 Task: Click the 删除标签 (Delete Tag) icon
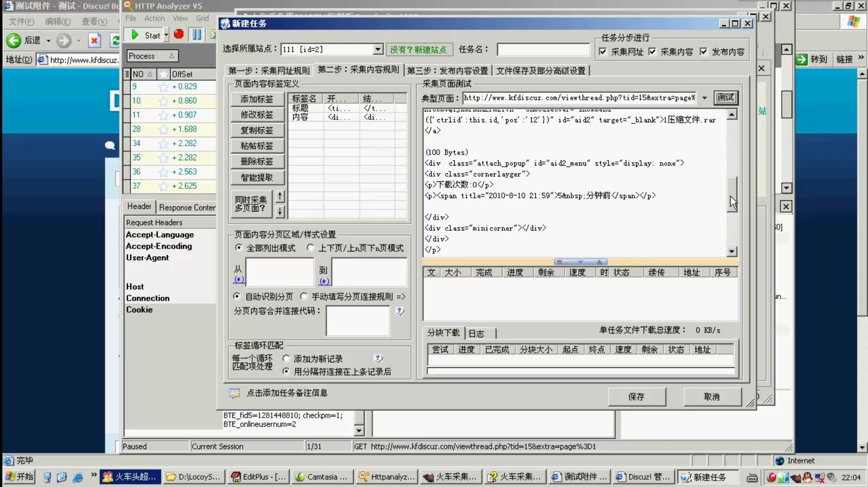pos(257,161)
